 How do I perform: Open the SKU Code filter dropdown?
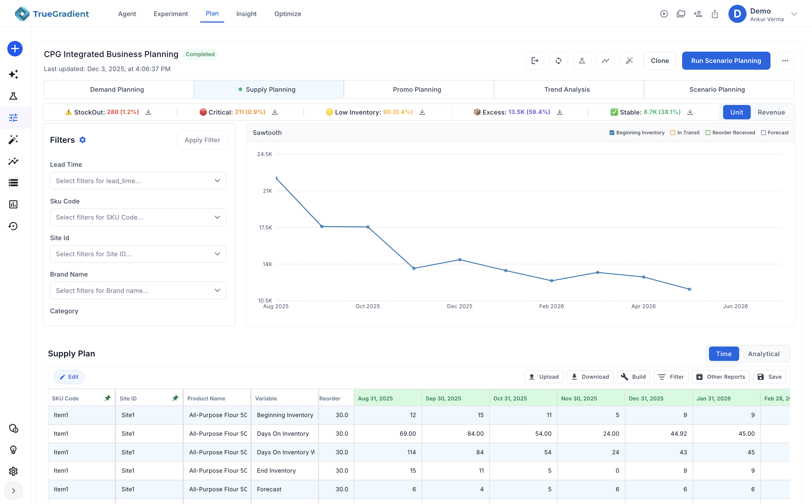[138, 217]
